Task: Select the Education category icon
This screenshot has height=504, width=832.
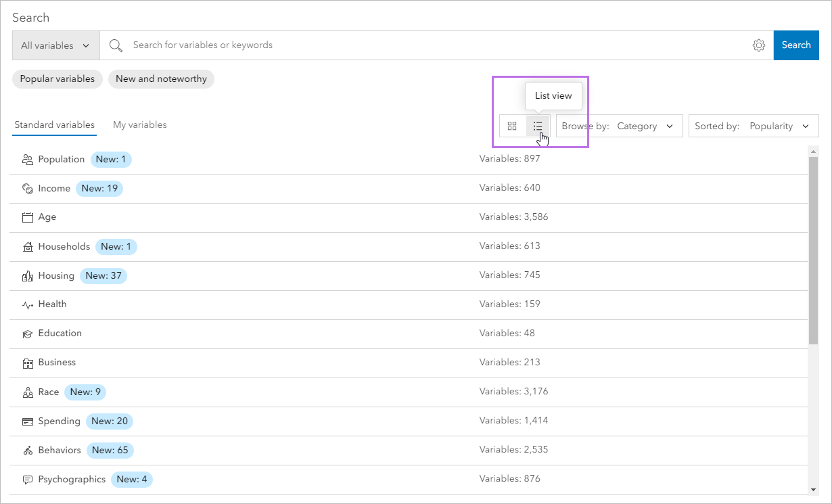Action: click(x=27, y=333)
